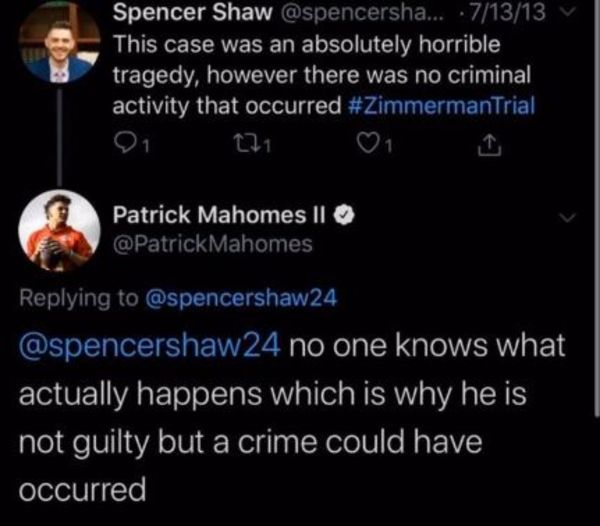Viewport: 600px width, 526px height.
Task: Tap the share icon on Spencer's tweet
Action: tap(489, 145)
